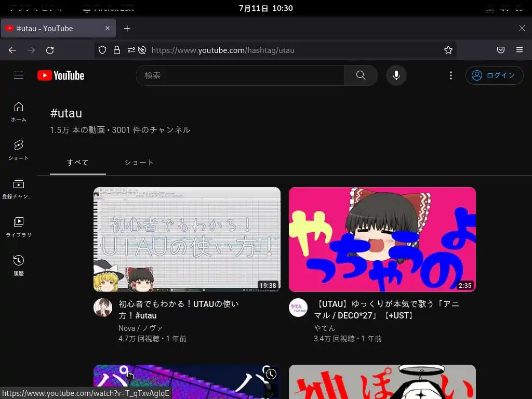This screenshot has width=532, height=399.
Task: Select the すべて tab
Action: [78, 163]
